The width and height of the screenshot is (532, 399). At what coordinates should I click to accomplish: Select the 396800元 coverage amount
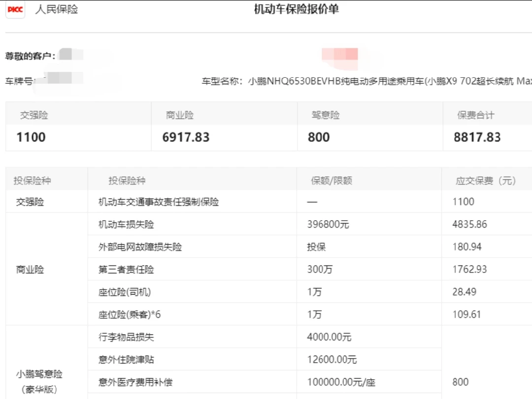point(328,224)
